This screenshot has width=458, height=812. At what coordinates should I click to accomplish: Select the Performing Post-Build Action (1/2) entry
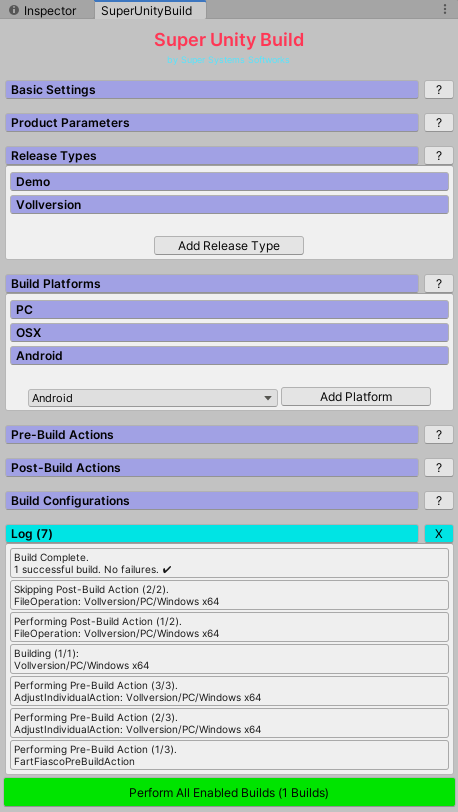click(x=230, y=627)
